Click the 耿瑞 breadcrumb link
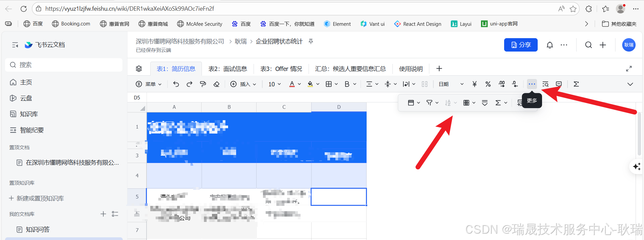 (241, 41)
